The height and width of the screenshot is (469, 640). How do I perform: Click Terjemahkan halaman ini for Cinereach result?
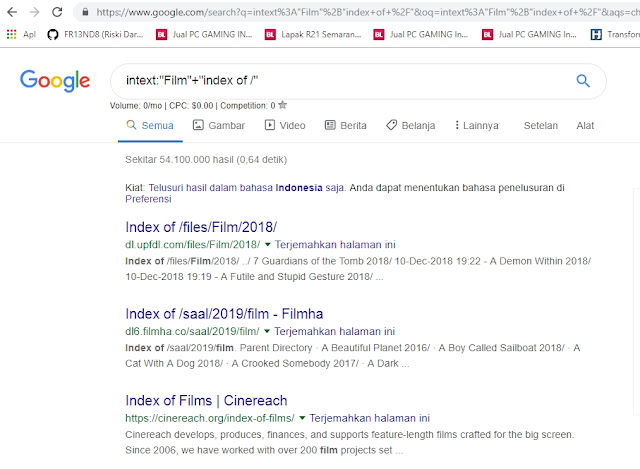click(369, 418)
